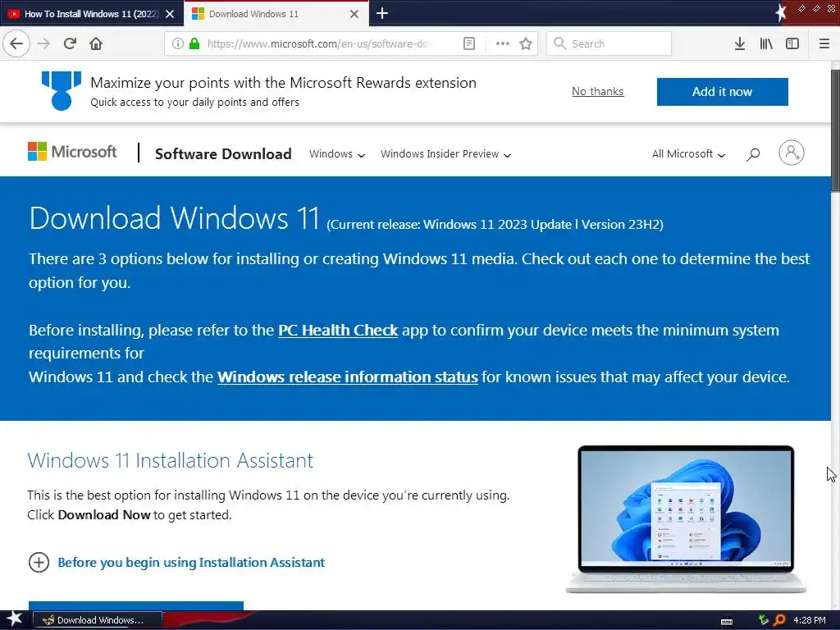Image resolution: width=840 pixels, height=630 pixels.
Task: Click the Microsoft Rewards medal icon
Action: pos(61,90)
